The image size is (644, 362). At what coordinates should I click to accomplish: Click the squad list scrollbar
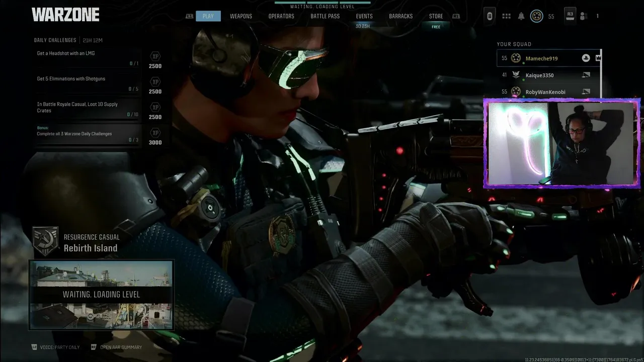602,74
